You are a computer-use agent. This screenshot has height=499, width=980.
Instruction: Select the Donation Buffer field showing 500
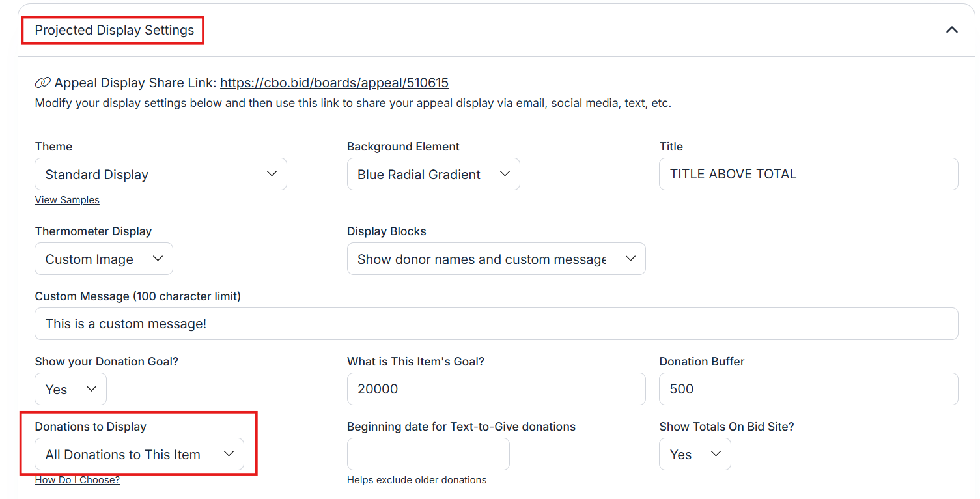pos(808,390)
